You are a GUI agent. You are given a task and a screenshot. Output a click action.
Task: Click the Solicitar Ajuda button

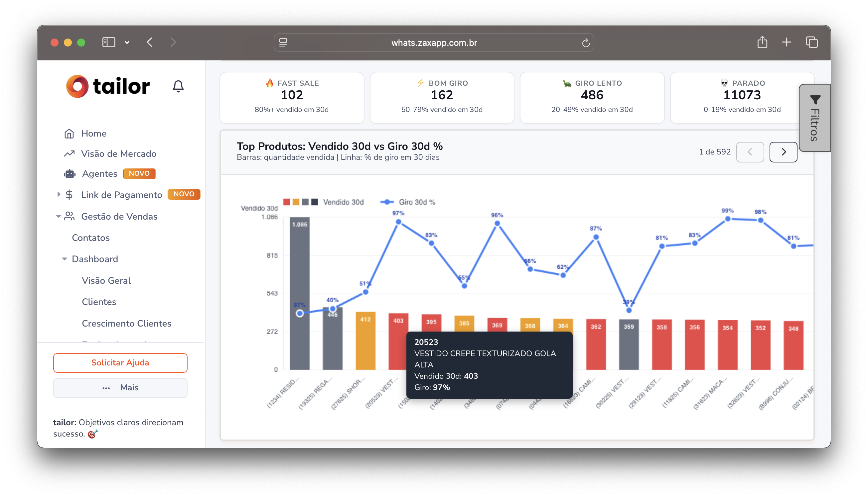[120, 362]
